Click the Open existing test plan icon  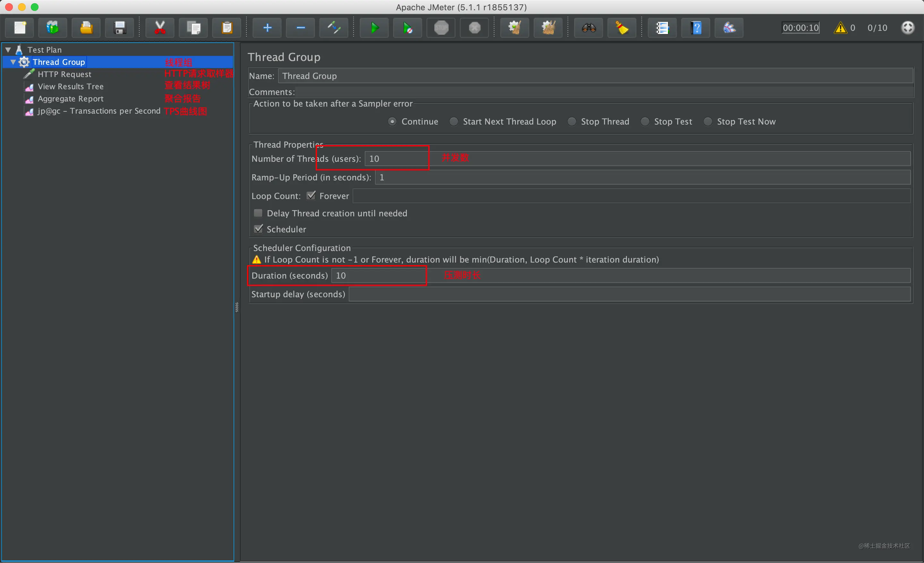pyautogui.click(x=86, y=27)
